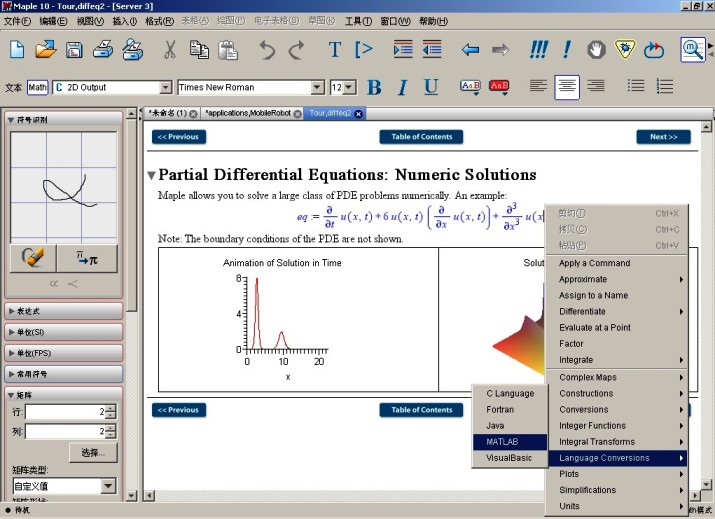Image resolution: width=715 pixels, height=519 pixels.
Task: Expand the 单位(SI) palette
Action: coord(63,332)
